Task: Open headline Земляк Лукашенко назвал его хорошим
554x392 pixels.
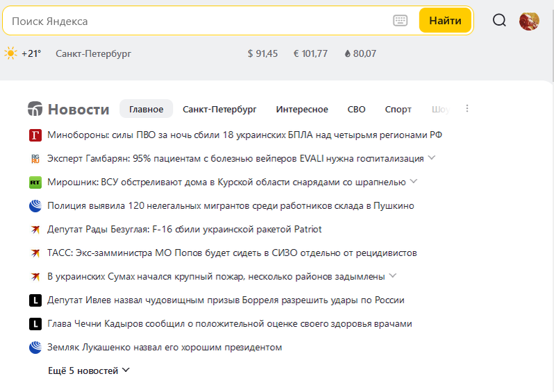Action: pos(165,348)
